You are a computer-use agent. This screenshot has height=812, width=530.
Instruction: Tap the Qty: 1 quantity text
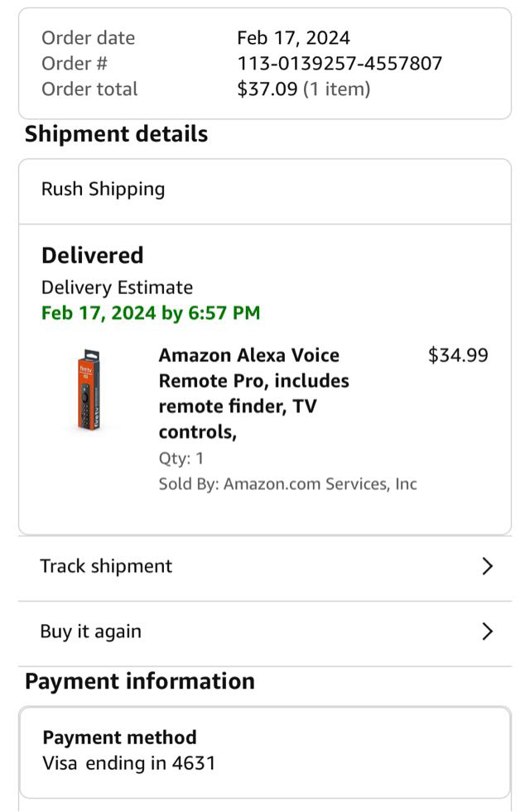pyautogui.click(x=181, y=458)
